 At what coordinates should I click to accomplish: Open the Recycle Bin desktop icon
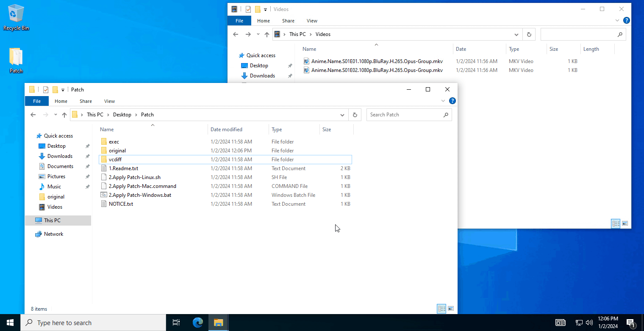16,18
